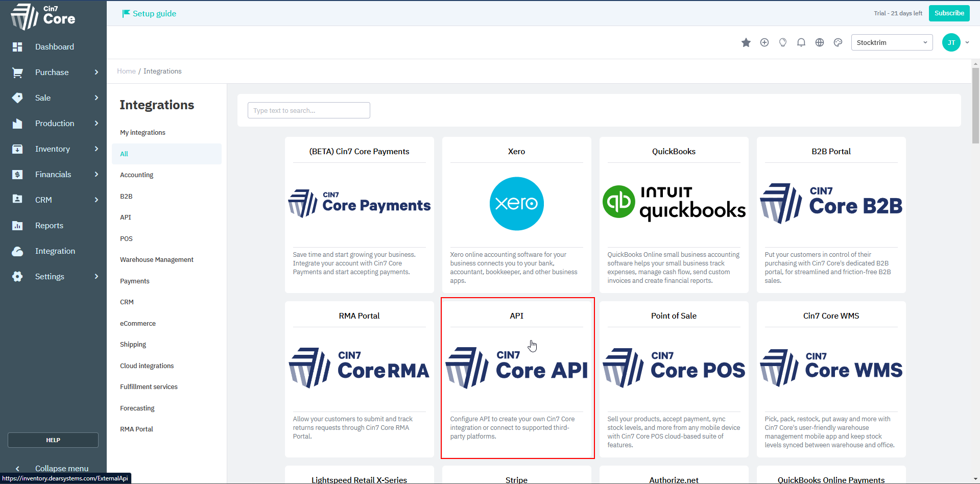980x484 pixels.
Task: Click the integrations search text field
Action: [x=308, y=110]
